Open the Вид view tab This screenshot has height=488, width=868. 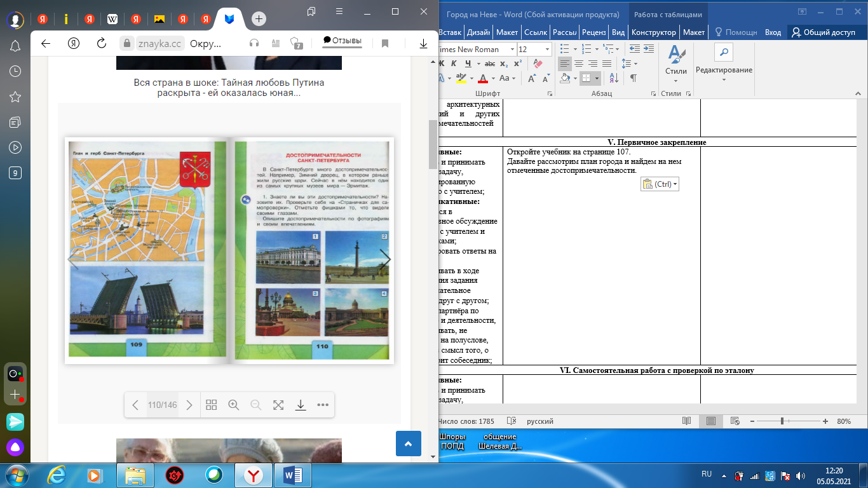coord(618,32)
